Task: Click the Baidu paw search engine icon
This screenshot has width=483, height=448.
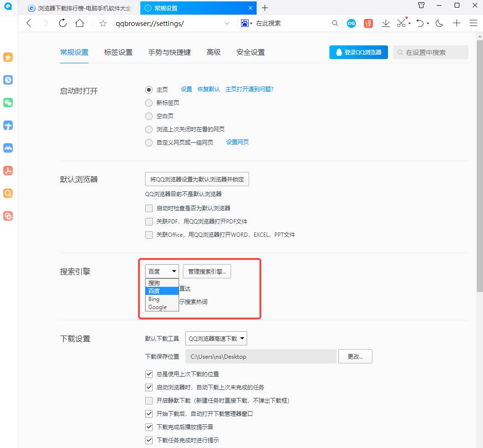Action: pyautogui.click(x=245, y=23)
